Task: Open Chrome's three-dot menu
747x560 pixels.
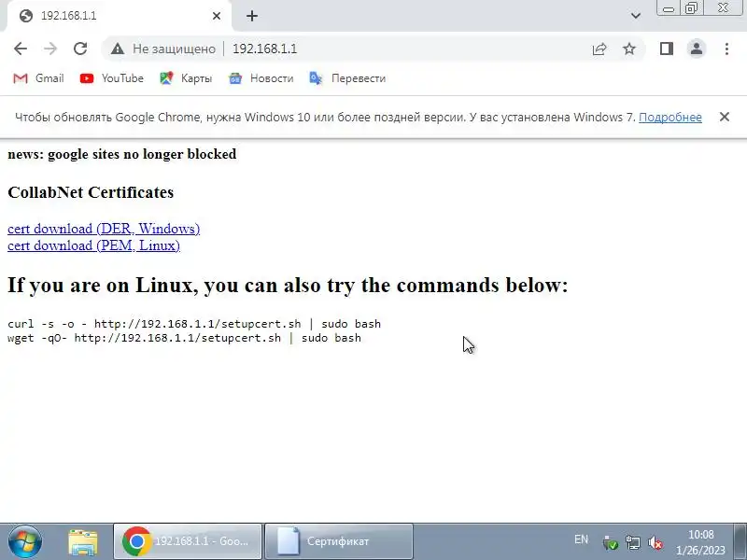Action: click(726, 49)
